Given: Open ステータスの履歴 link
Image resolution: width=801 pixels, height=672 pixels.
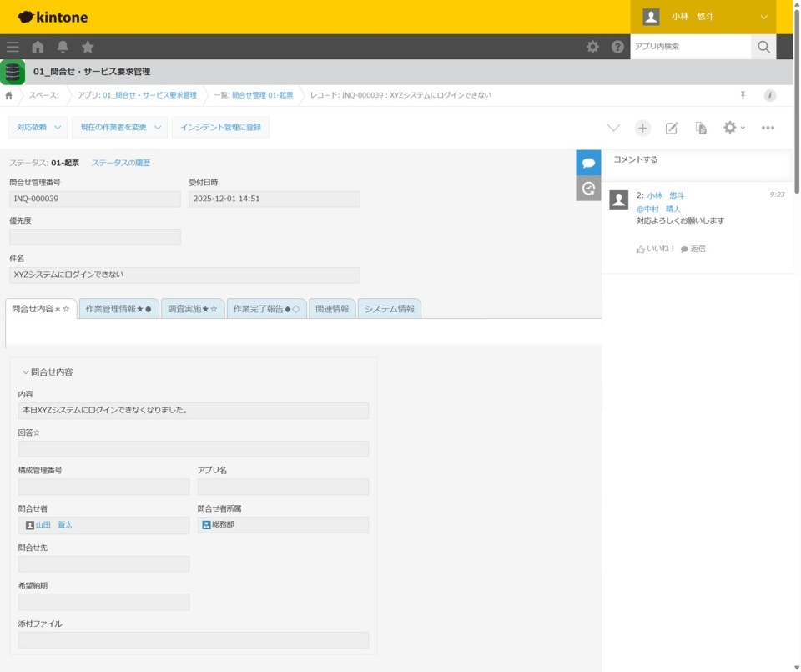Looking at the screenshot, I should pyautogui.click(x=121, y=163).
